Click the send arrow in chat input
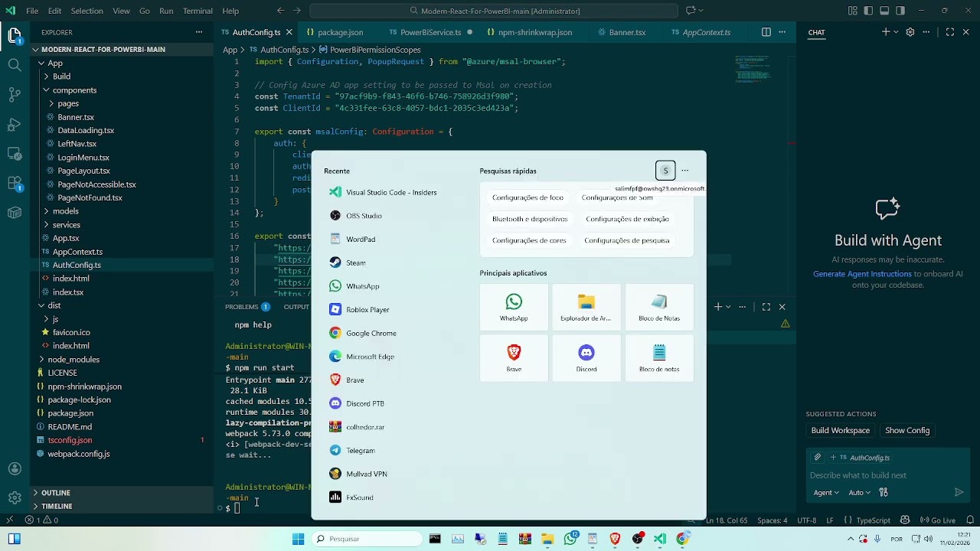This screenshot has width=980, height=551. (x=959, y=492)
